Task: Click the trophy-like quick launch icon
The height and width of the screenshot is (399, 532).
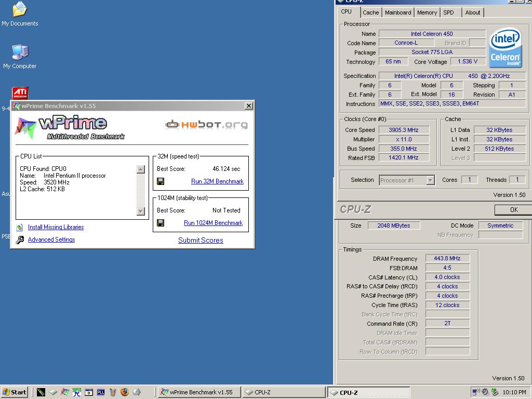Action: coord(113,392)
